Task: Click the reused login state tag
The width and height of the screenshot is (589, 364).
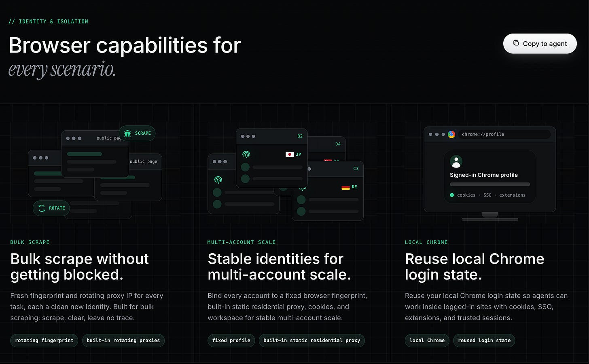Action: click(484, 341)
